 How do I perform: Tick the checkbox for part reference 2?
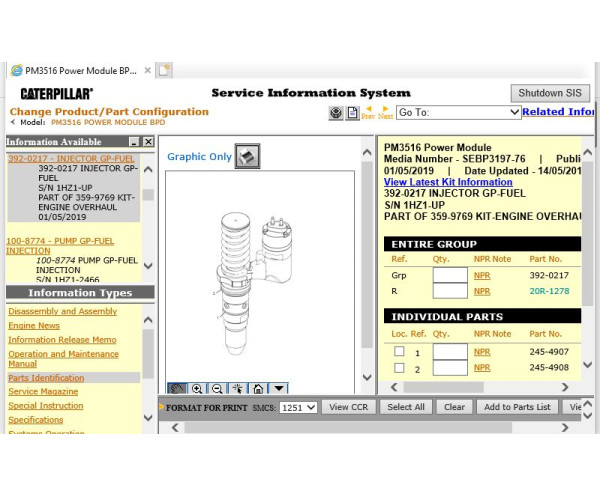399,368
